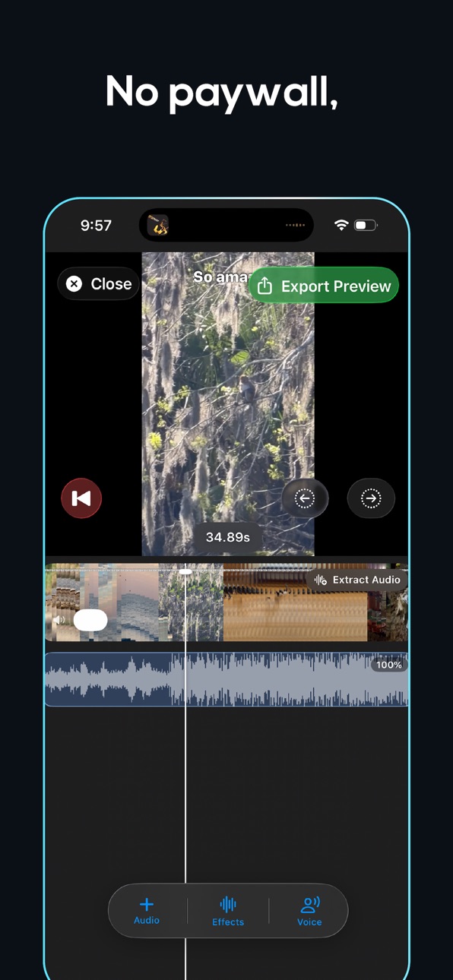Select the playhead handle on timeline

pos(185,571)
